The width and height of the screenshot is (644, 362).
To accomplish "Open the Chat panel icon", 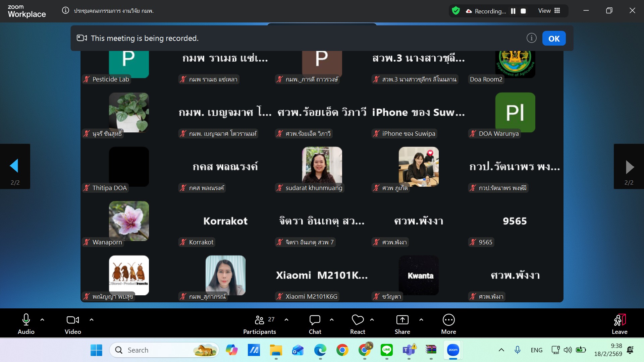I will (315, 320).
